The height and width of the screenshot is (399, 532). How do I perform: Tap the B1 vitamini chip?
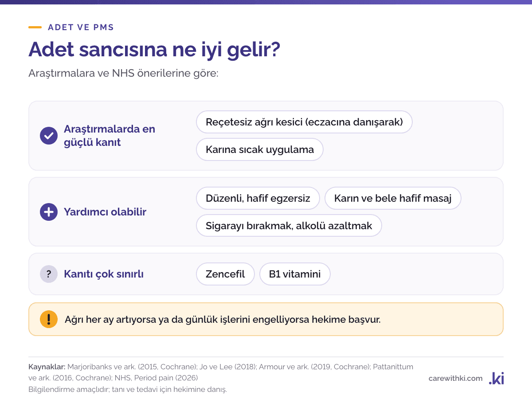click(x=295, y=274)
